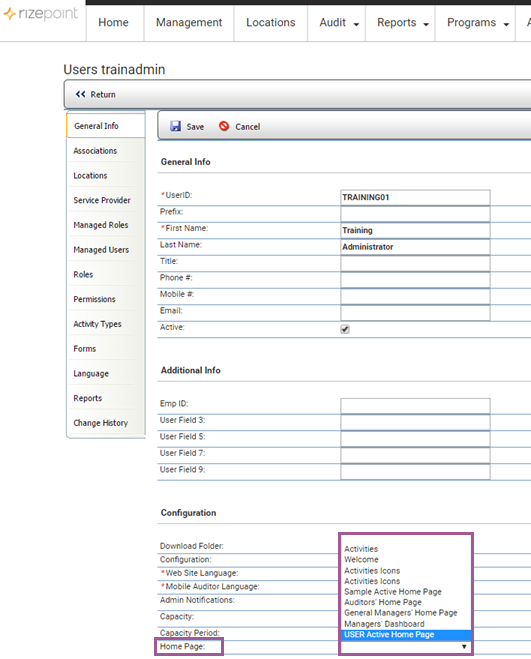Click the User Field 5 input

pos(415,439)
